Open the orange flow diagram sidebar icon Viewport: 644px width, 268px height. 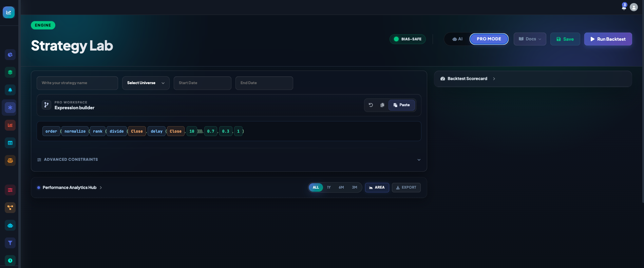[10, 208]
